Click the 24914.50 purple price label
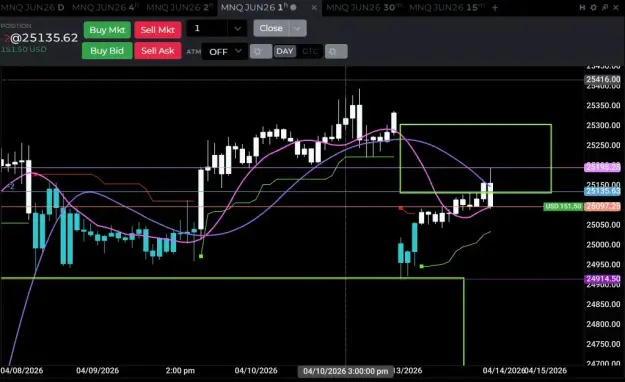Image resolution: width=625 pixels, height=382 pixels. coord(603,279)
